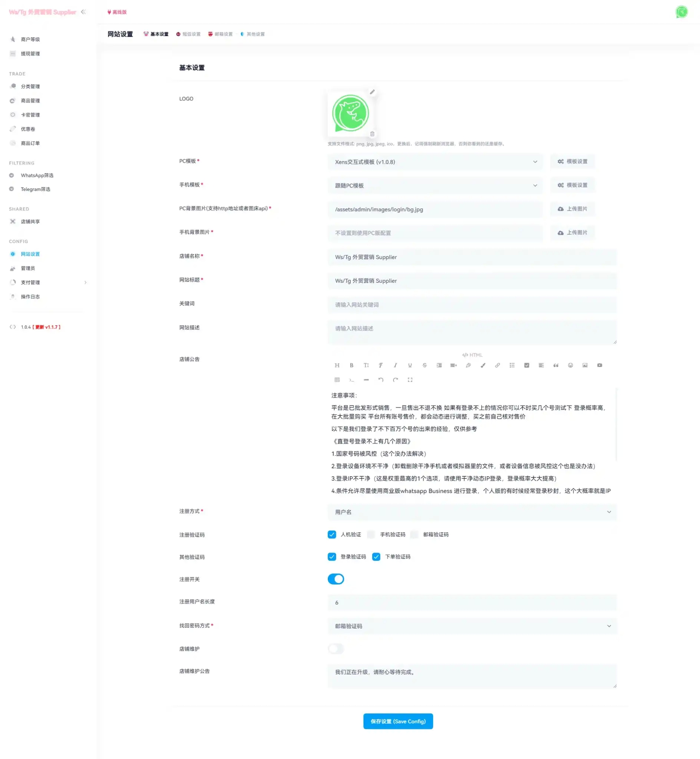Click 上传图片 for 手机背景图片
This screenshot has width=700, height=759.
(x=572, y=233)
